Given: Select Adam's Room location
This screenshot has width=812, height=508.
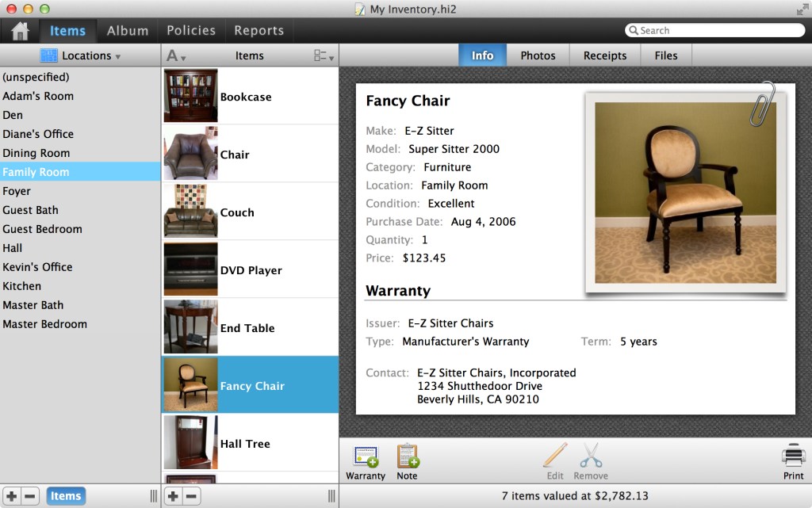Looking at the screenshot, I should pyautogui.click(x=80, y=96).
